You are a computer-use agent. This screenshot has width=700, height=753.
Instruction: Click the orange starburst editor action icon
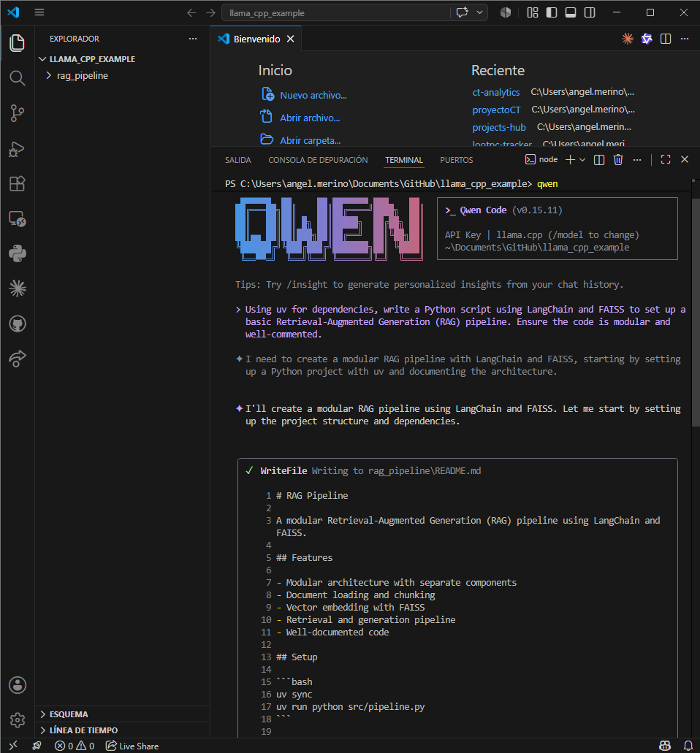[x=628, y=39]
